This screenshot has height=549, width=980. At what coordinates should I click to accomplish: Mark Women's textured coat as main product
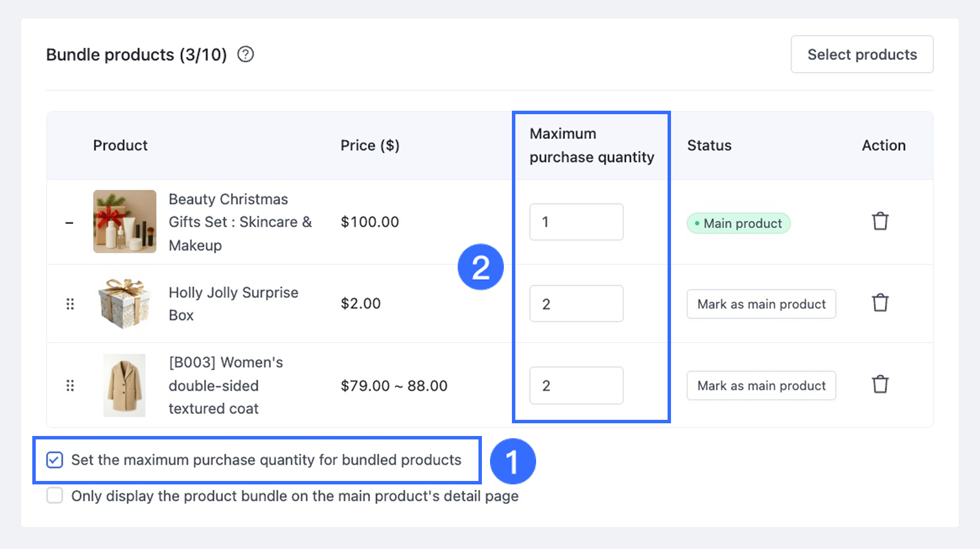[x=761, y=385]
